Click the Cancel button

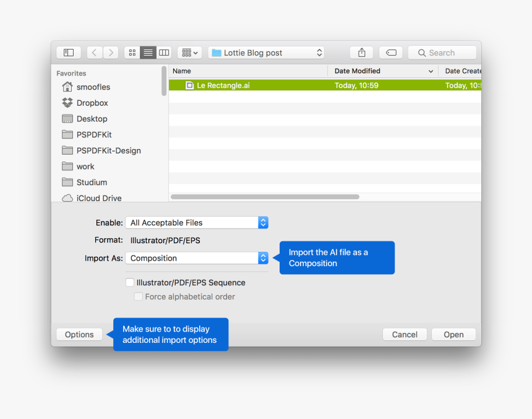[405, 334]
